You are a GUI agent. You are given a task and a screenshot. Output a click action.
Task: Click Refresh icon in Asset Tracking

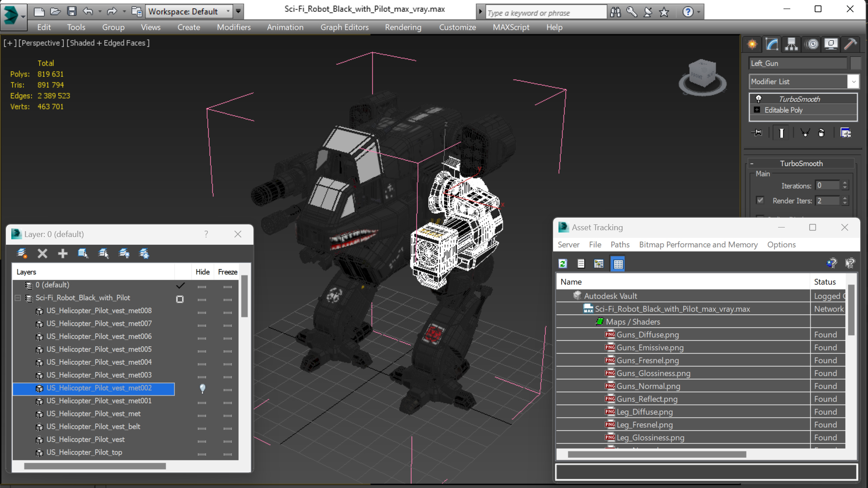(x=563, y=264)
